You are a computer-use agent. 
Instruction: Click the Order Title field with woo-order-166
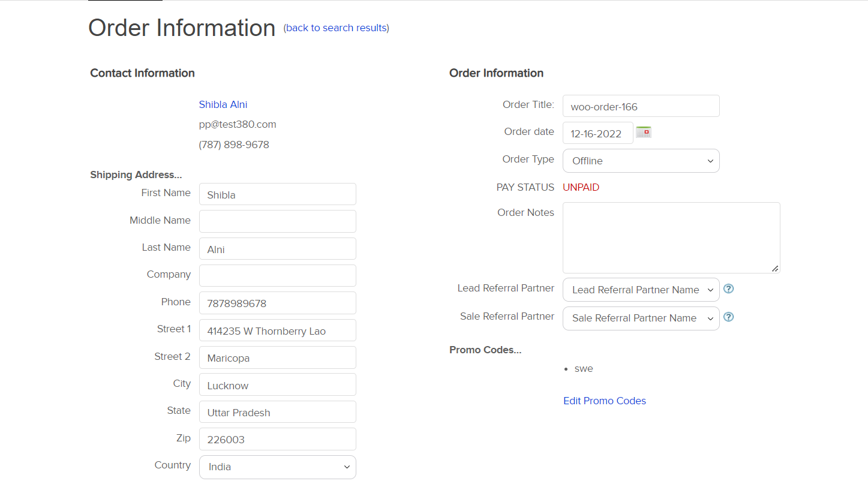(641, 106)
